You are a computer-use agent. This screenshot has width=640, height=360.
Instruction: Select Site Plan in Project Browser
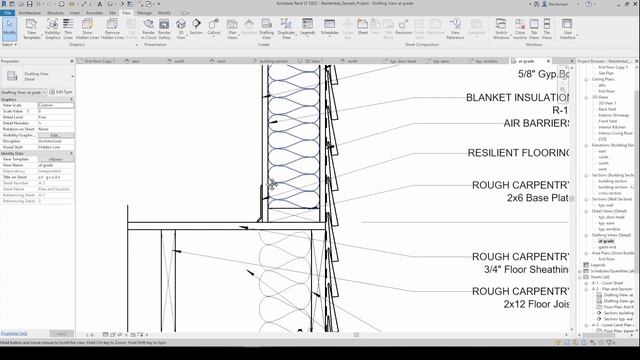pyautogui.click(x=606, y=73)
